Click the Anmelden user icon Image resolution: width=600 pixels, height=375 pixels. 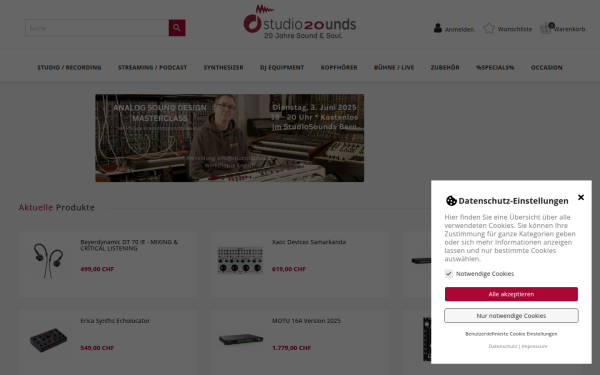point(438,28)
